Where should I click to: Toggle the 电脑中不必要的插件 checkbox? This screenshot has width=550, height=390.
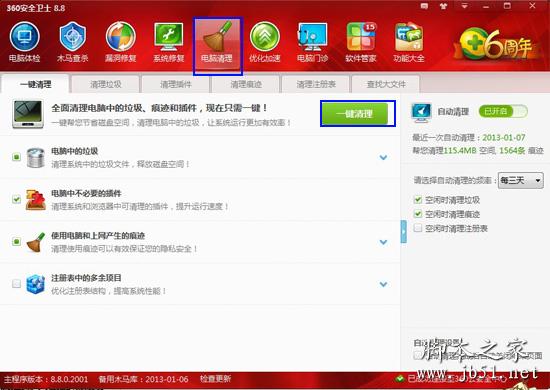(16, 199)
